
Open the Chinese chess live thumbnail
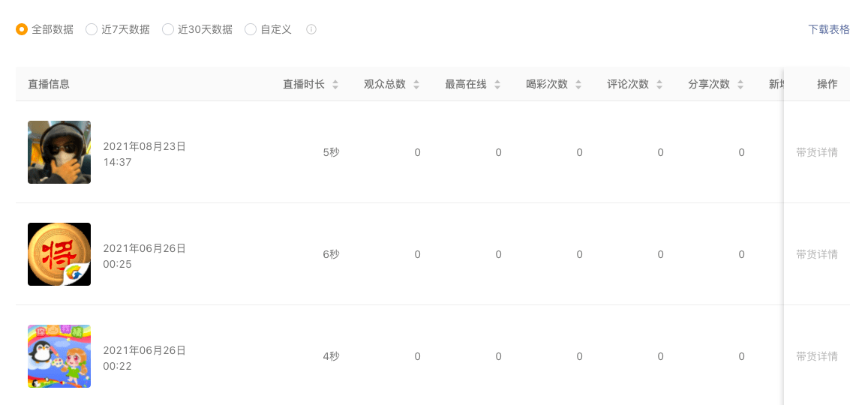coord(59,254)
